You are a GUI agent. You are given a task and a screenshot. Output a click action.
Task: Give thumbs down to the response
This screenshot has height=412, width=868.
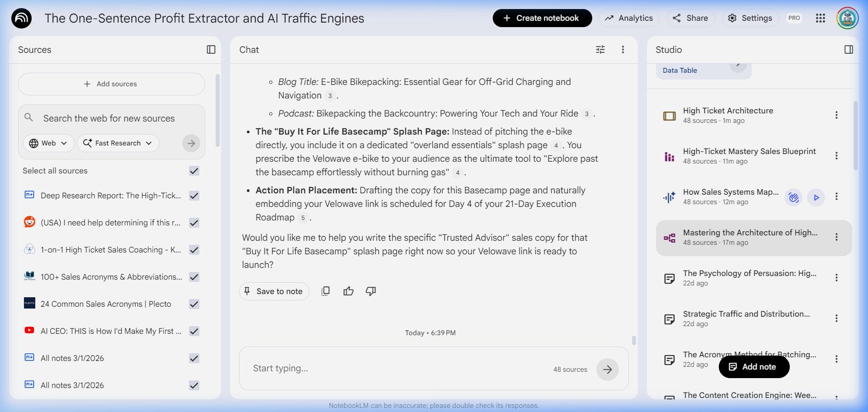(371, 291)
